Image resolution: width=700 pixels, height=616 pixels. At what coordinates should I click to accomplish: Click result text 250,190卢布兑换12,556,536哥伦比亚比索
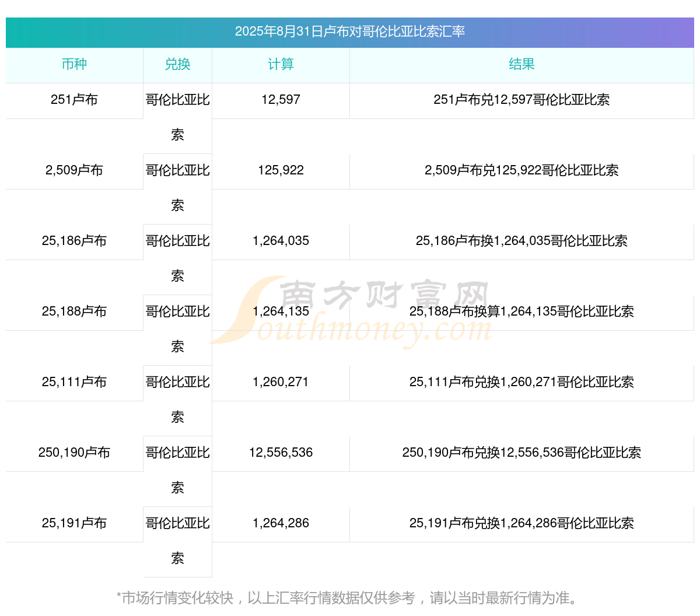(521, 453)
